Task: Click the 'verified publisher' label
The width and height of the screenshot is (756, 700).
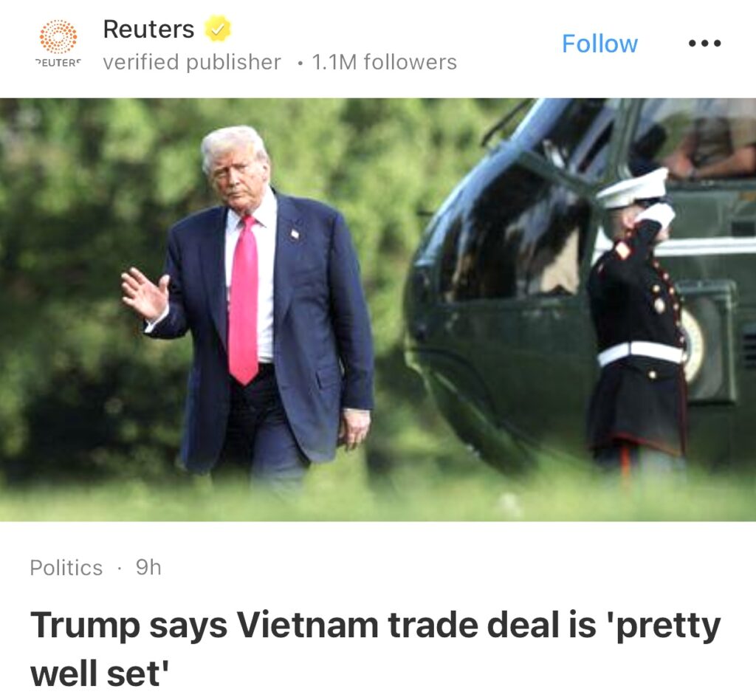Action: pyautogui.click(x=192, y=62)
